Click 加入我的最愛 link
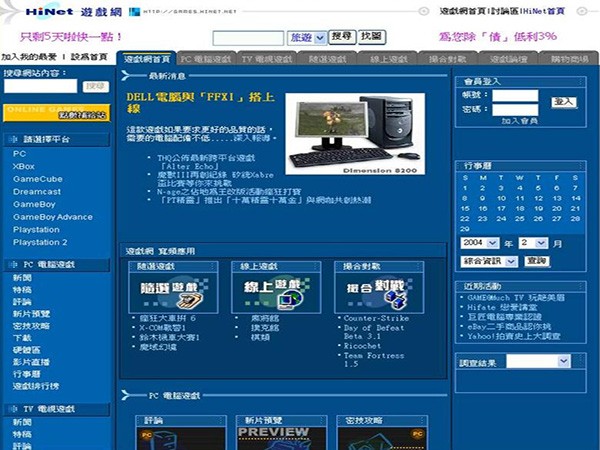Viewport: 600px width, 450px height. coord(29,57)
